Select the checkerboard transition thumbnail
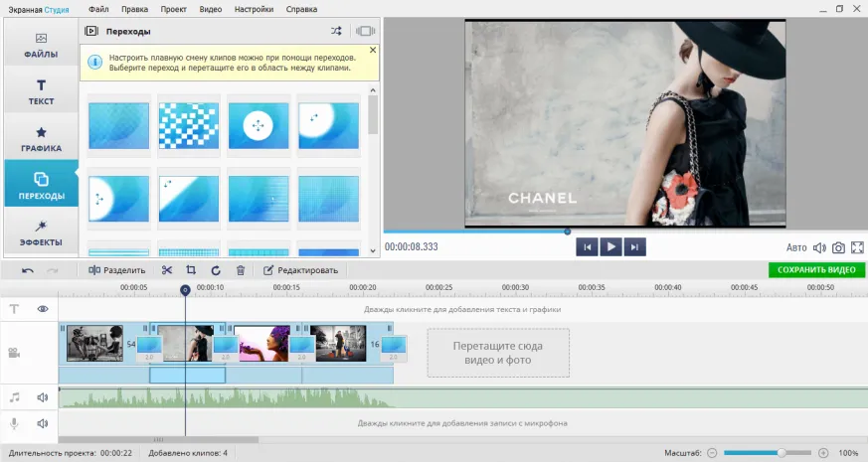The height and width of the screenshot is (462, 868). [x=189, y=125]
